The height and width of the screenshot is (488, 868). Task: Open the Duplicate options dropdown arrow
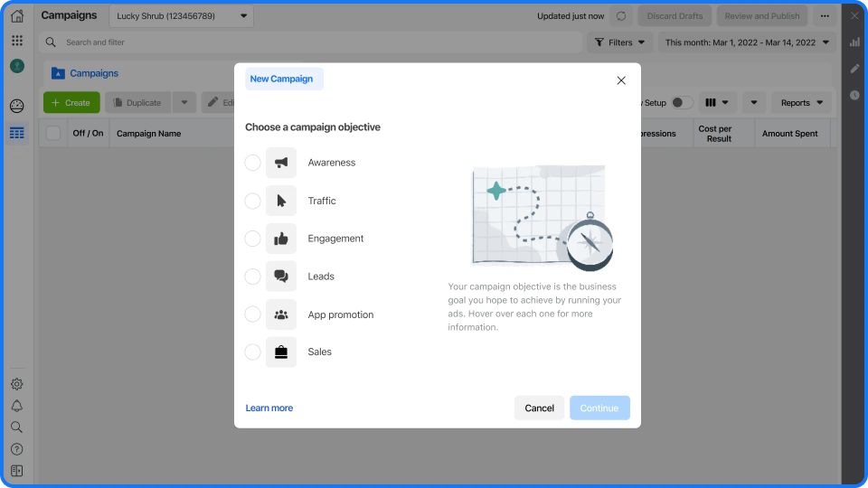(x=184, y=103)
